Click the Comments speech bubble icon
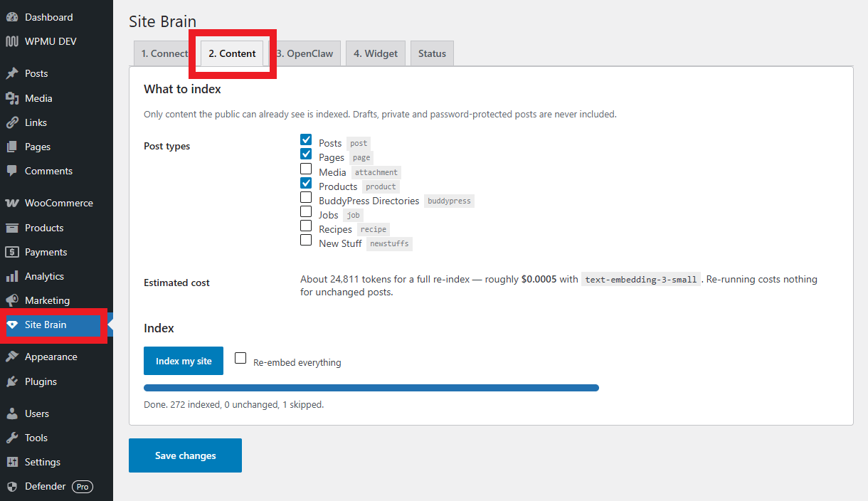The image size is (868, 501). pos(12,171)
